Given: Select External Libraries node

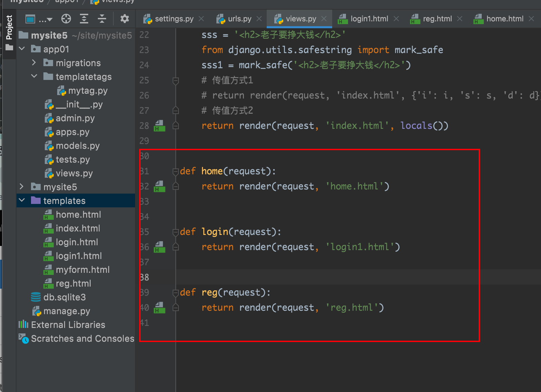Looking at the screenshot, I should point(62,325).
